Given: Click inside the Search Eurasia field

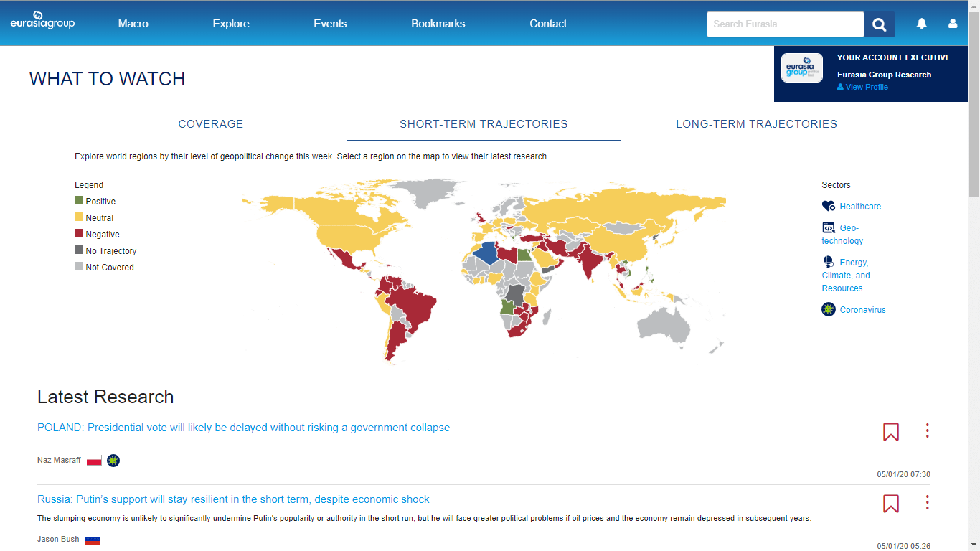Looking at the screenshot, I should coord(785,24).
